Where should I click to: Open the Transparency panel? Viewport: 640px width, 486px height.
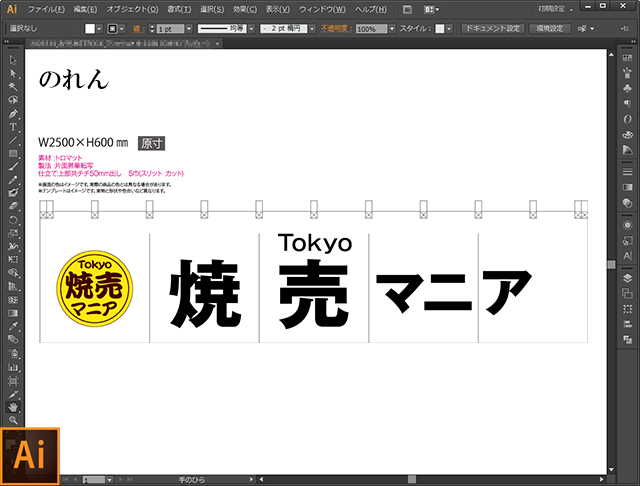point(627,202)
